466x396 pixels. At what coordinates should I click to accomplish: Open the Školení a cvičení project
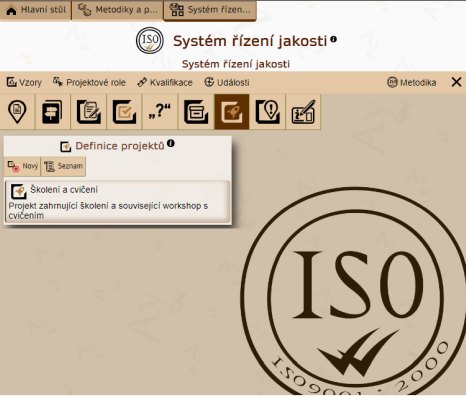[118, 202]
